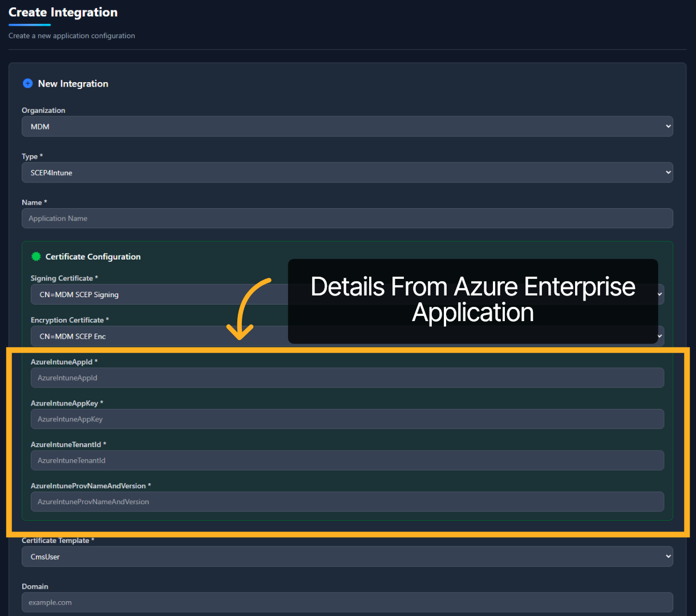
Task: Click the blue plus icon beside New Integration
Action: [x=27, y=83]
